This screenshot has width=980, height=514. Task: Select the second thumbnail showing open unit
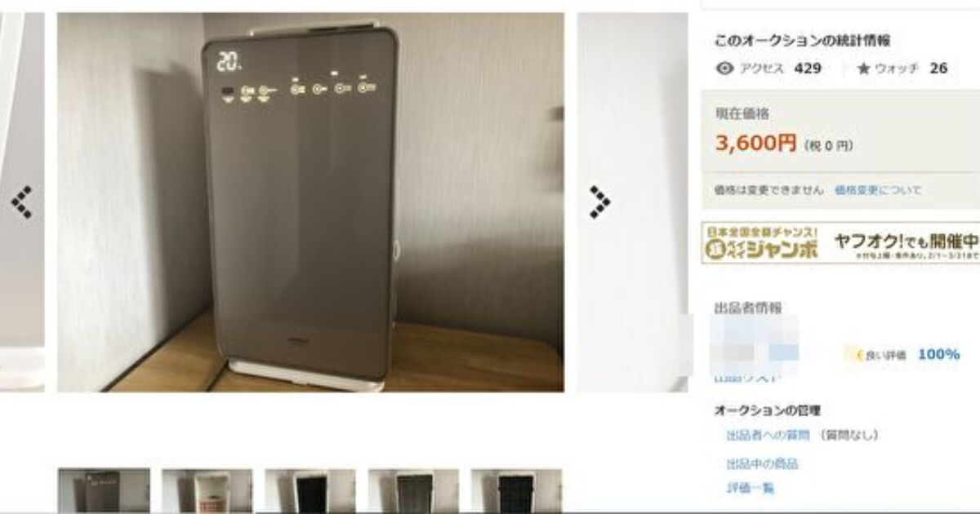point(207,490)
